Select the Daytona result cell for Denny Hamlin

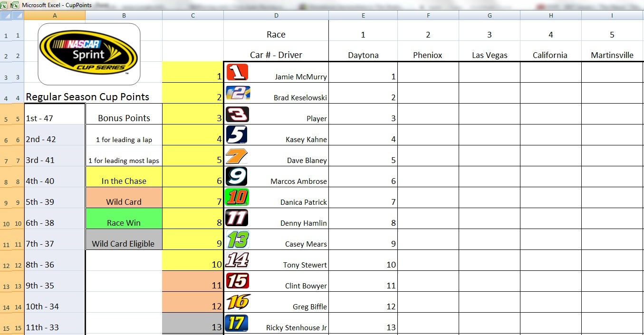pyautogui.click(x=363, y=219)
